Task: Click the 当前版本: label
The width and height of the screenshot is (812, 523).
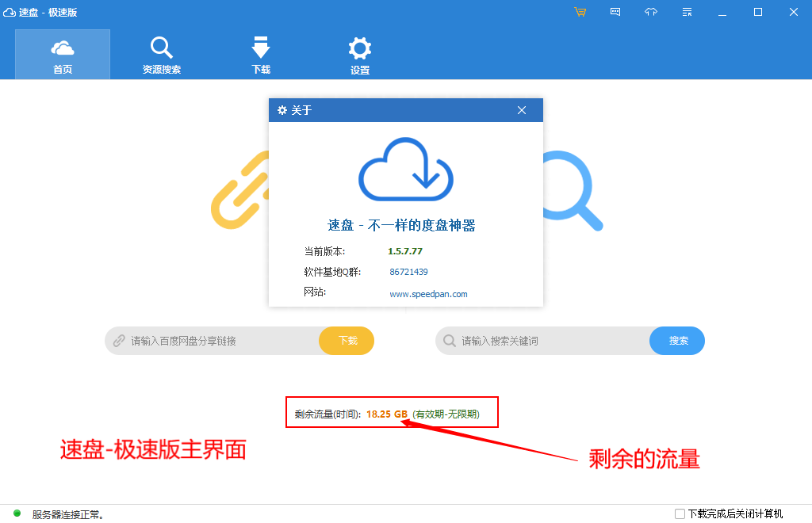Action: [x=324, y=251]
